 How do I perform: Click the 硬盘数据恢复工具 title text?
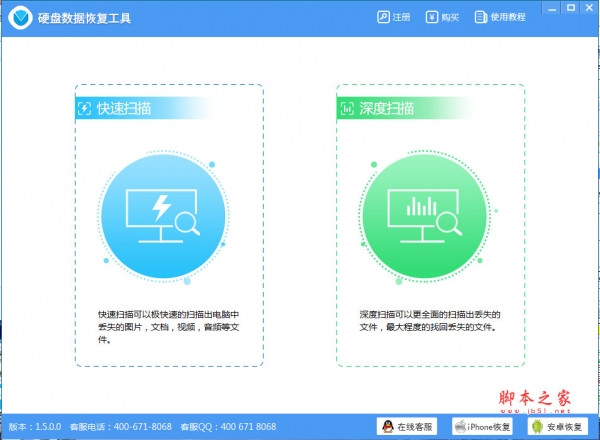(x=84, y=18)
